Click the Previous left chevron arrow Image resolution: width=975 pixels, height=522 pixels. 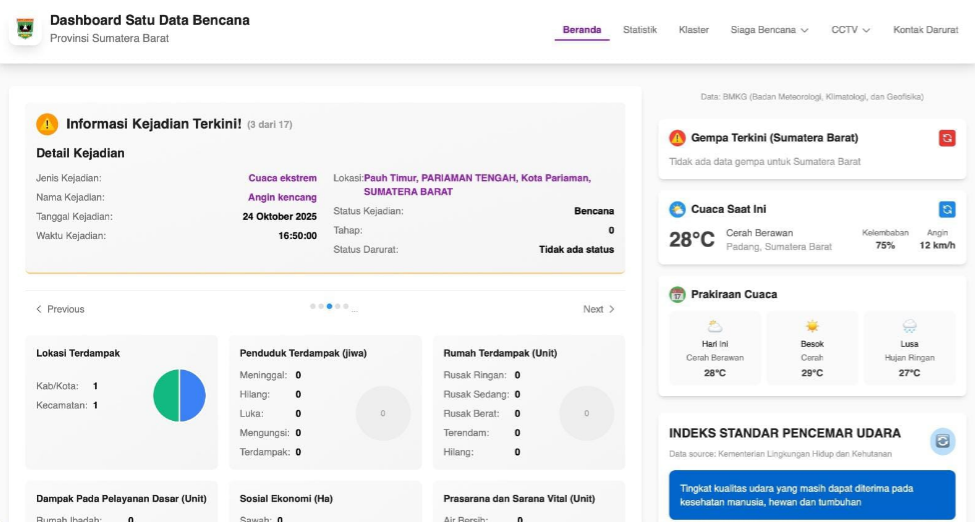click(39, 309)
